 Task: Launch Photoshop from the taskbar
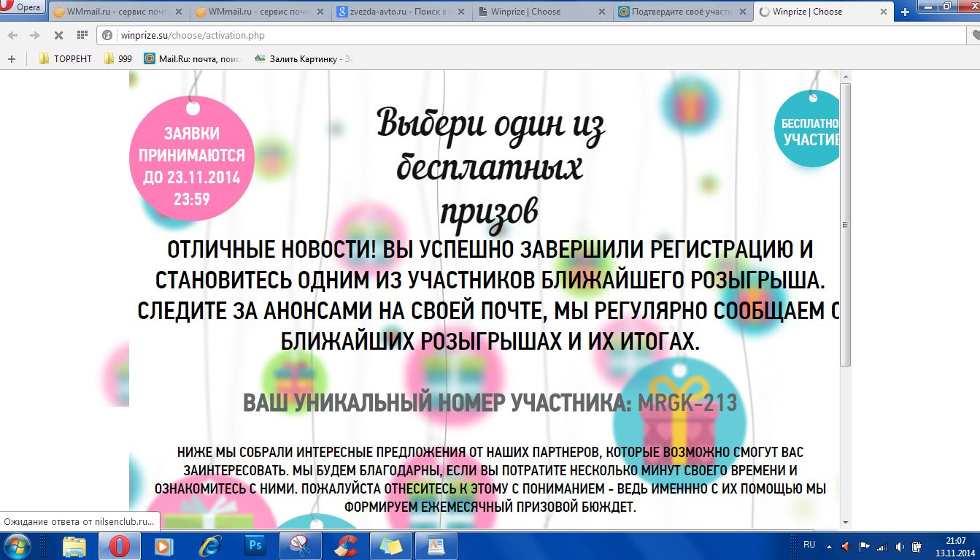click(255, 546)
